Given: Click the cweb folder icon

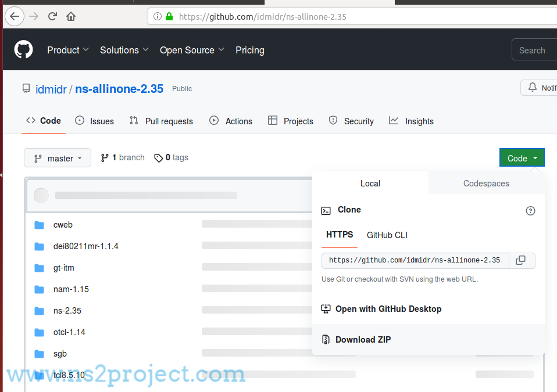Looking at the screenshot, I should coord(39,225).
